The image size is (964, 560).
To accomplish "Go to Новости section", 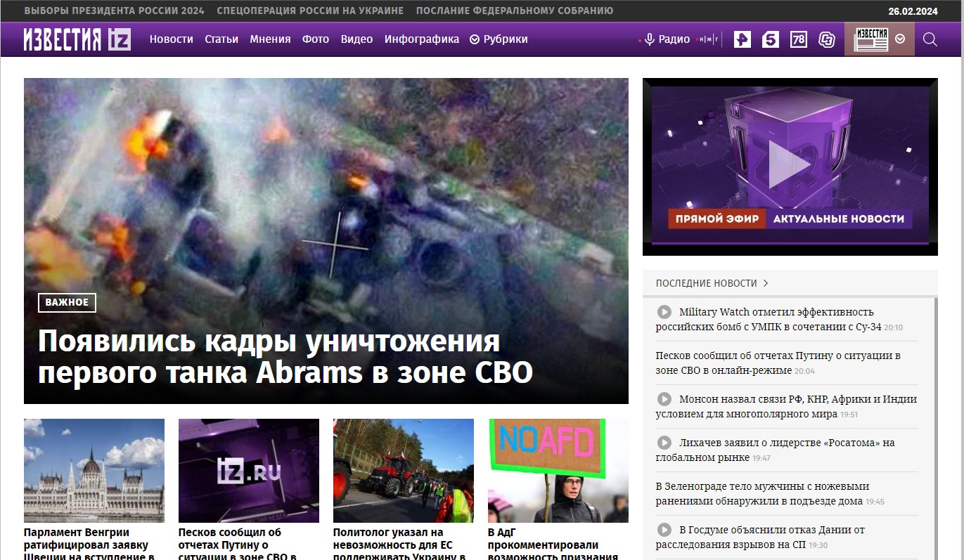I will point(171,39).
